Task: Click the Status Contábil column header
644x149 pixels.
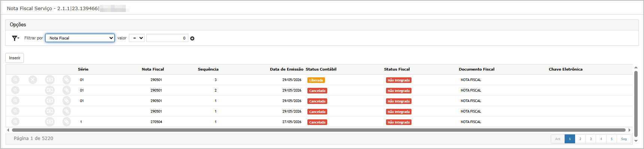Action: 321,69
